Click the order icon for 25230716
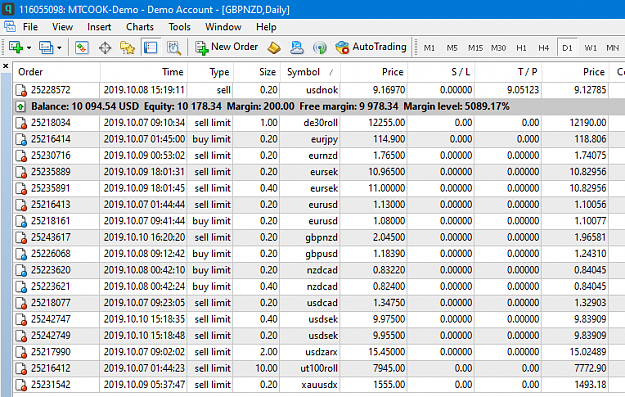The image size is (625, 397). 21,155
